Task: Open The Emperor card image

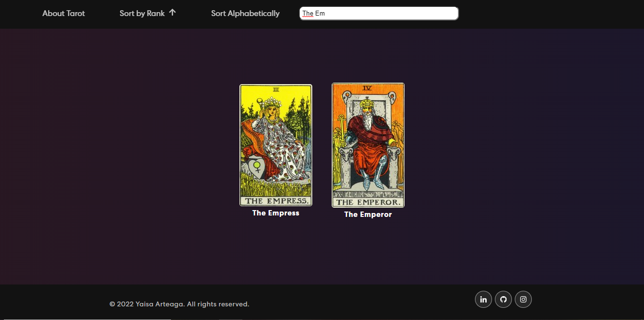Action: (x=368, y=145)
